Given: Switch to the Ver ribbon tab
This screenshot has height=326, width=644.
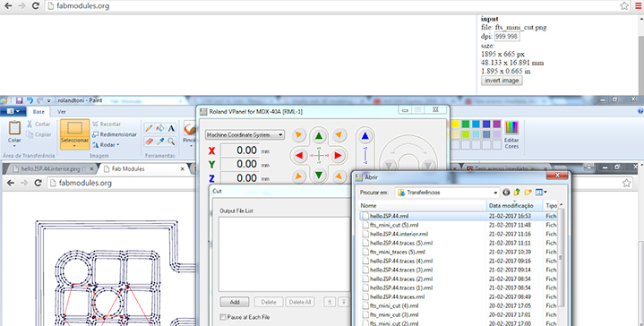Looking at the screenshot, I should 61,112.
